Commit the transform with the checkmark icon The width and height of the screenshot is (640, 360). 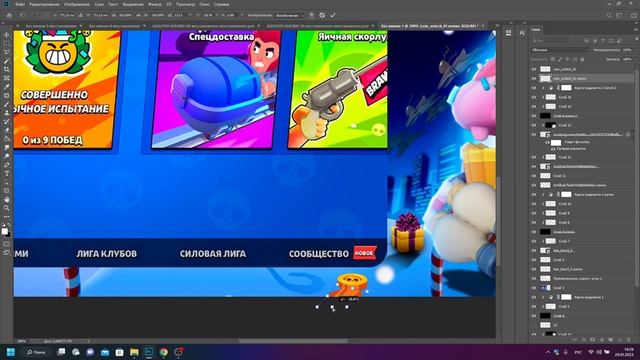click(333, 15)
